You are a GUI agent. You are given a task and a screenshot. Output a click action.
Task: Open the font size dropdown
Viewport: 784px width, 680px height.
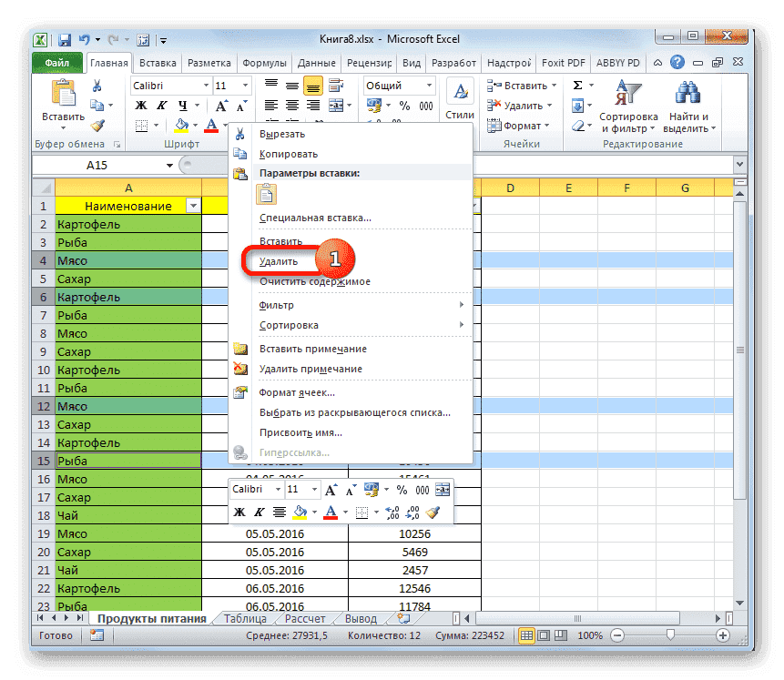(x=244, y=86)
